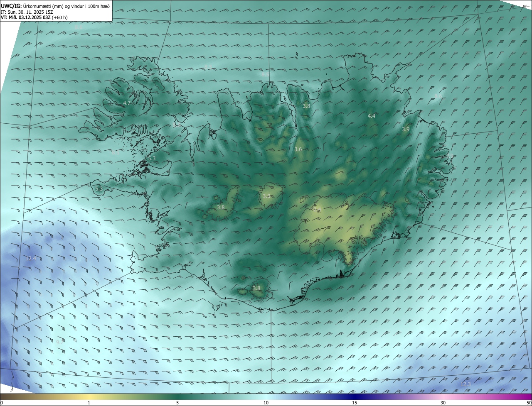Click the 9.7 value over the ocean
The image size is (532, 406).
point(59,342)
